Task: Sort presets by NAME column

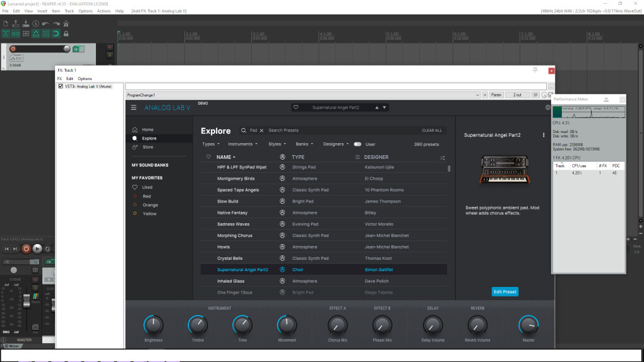Action: 226,157
